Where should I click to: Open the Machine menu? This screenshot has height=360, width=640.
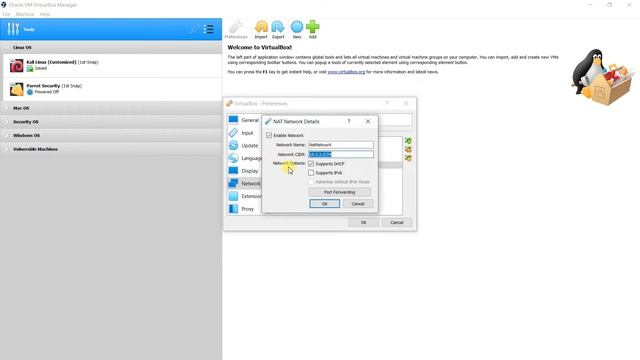pyautogui.click(x=25, y=14)
